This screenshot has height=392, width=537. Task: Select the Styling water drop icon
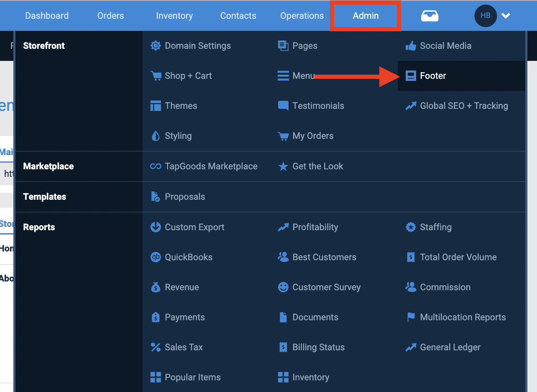156,136
